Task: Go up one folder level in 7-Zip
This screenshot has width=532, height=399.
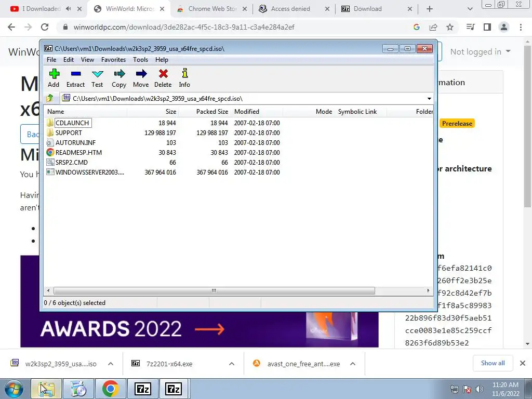Action: point(50,98)
